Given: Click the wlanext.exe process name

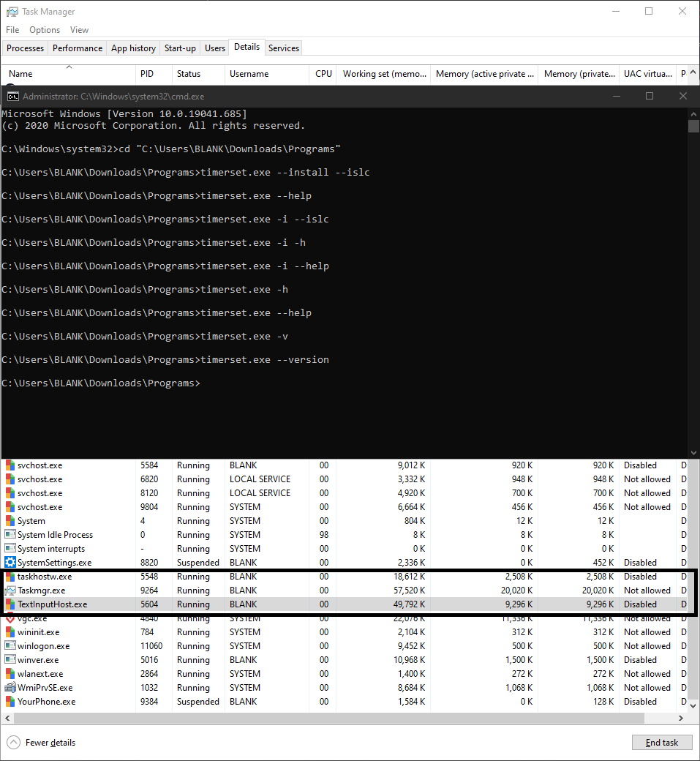Looking at the screenshot, I should tap(40, 674).
